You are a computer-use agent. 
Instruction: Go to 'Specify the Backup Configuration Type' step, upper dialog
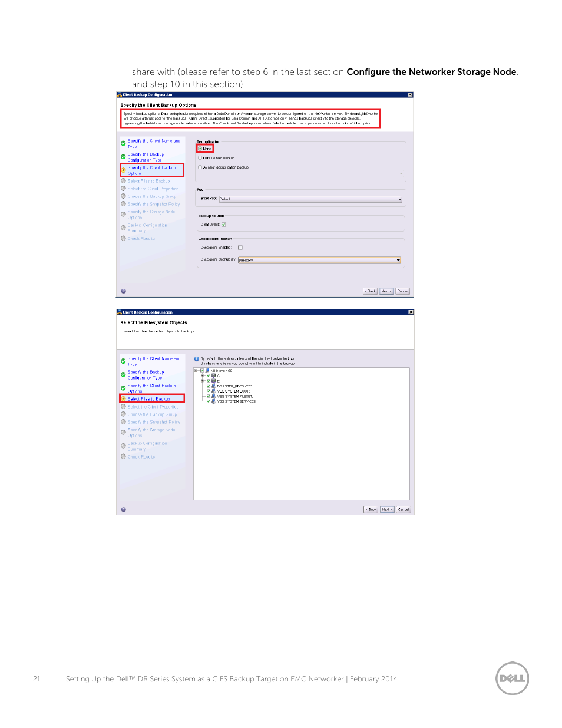point(146,157)
